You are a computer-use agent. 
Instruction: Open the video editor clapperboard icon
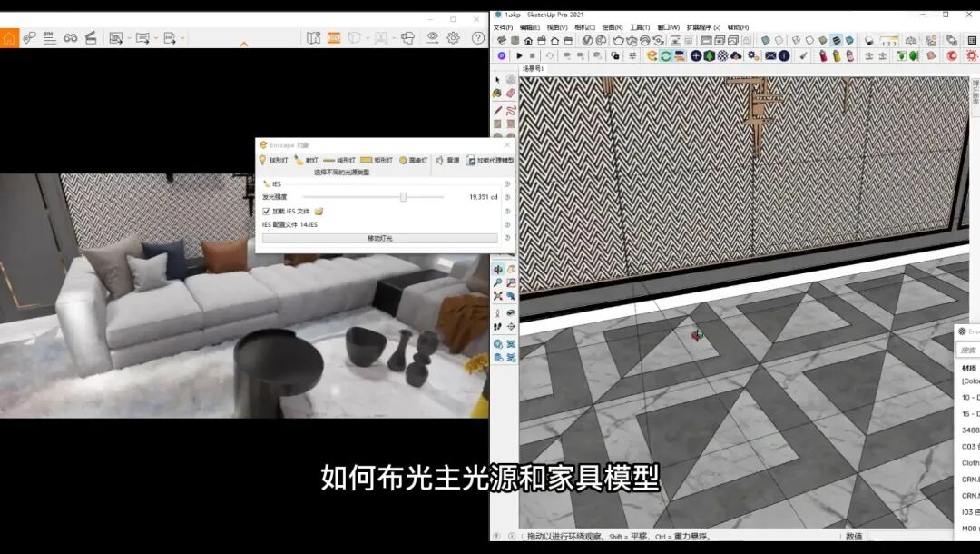91,38
